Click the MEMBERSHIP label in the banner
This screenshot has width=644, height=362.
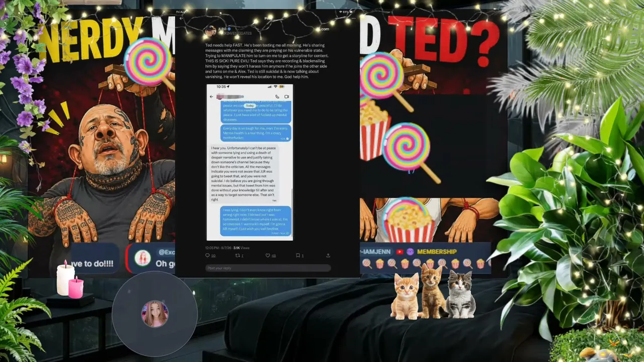pyautogui.click(x=437, y=251)
